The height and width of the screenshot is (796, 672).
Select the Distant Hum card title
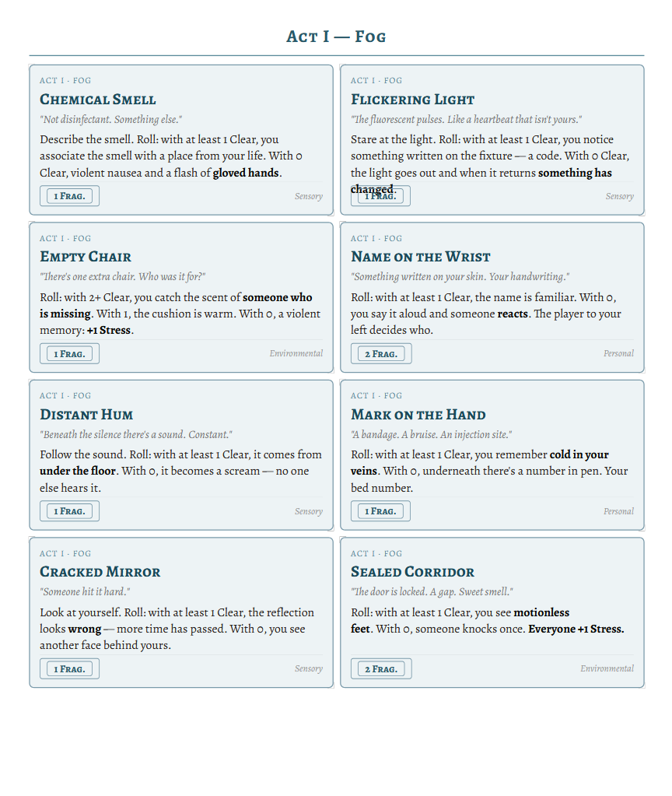tap(86, 415)
